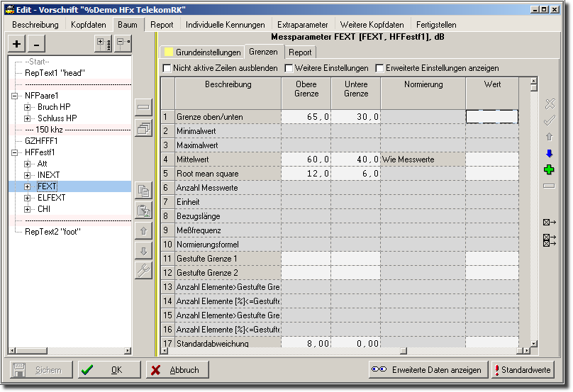Click the copy icon beside the tree
Viewport: 573px width, 392px height.
click(x=143, y=190)
